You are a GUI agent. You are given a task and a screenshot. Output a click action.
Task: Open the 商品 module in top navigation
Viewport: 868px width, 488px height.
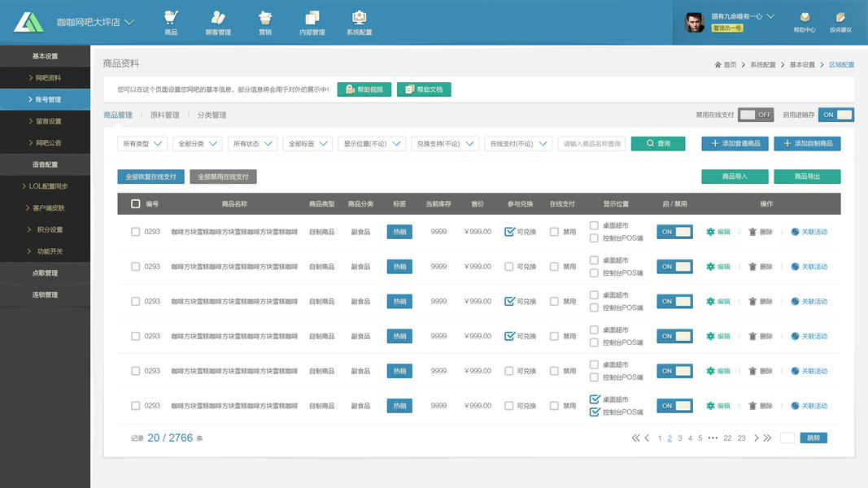[x=171, y=23]
